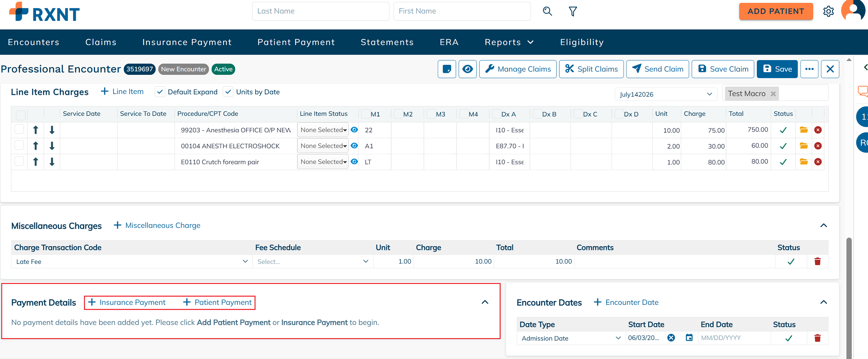Check the select-all line items header checkbox
This screenshot has width=868, height=359.
21,115
